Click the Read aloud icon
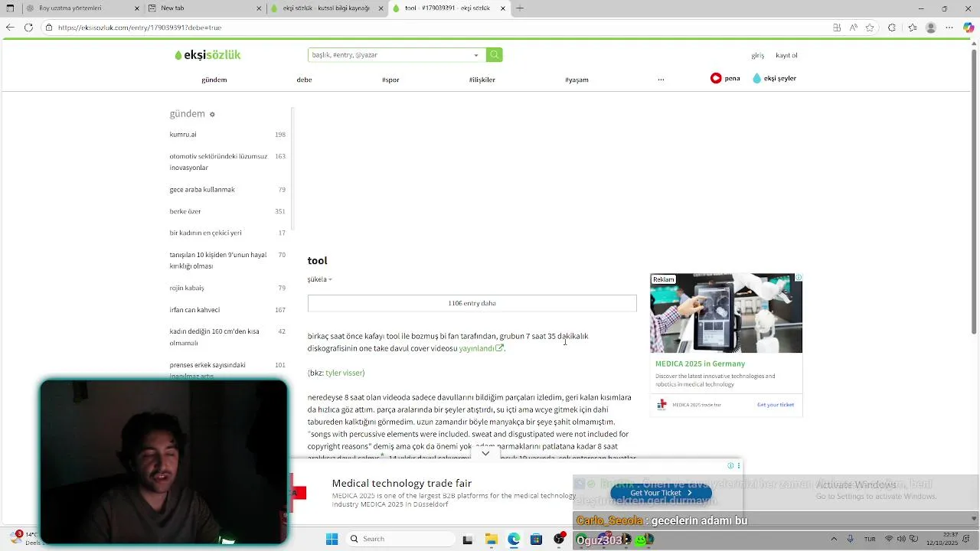 [854, 28]
